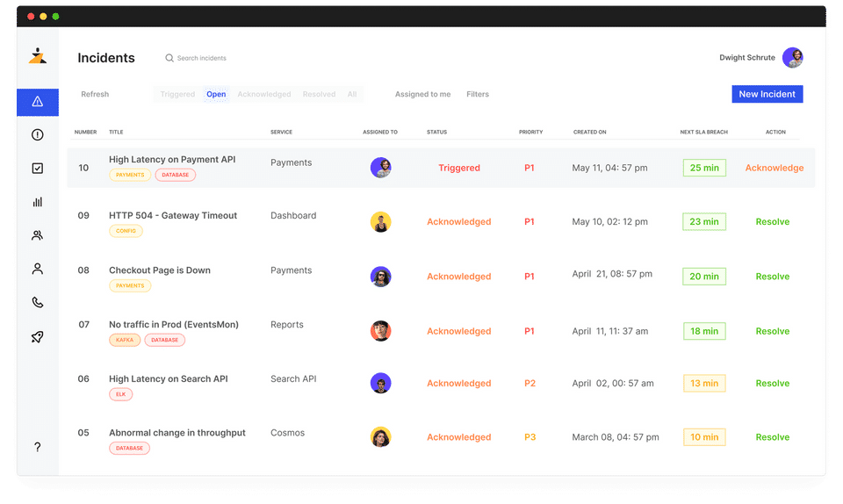Click the P3 priority on incident 05
The height and width of the screenshot is (504, 843).
click(530, 437)
